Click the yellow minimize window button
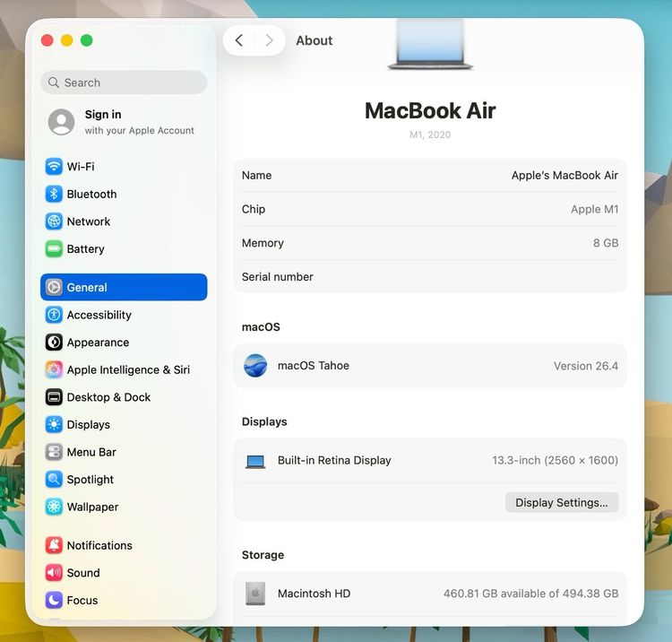 67,40
